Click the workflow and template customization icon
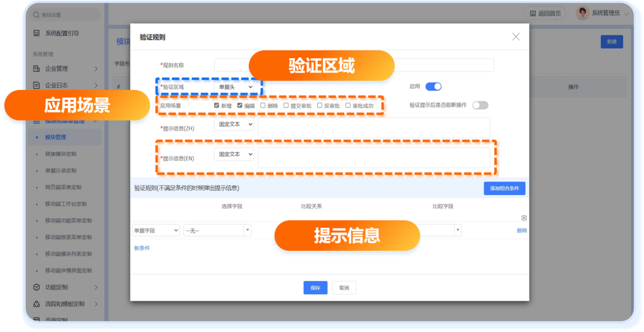 (x=37, y=304)
